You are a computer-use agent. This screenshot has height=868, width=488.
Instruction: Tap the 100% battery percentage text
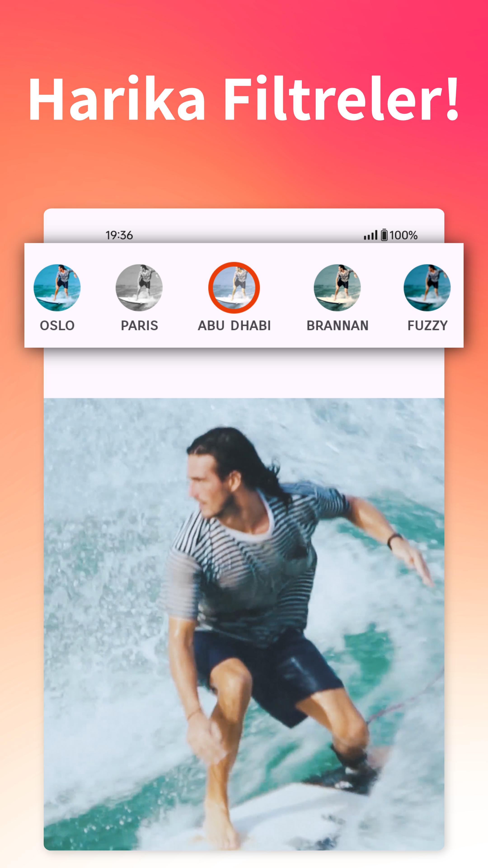[404, 235]
